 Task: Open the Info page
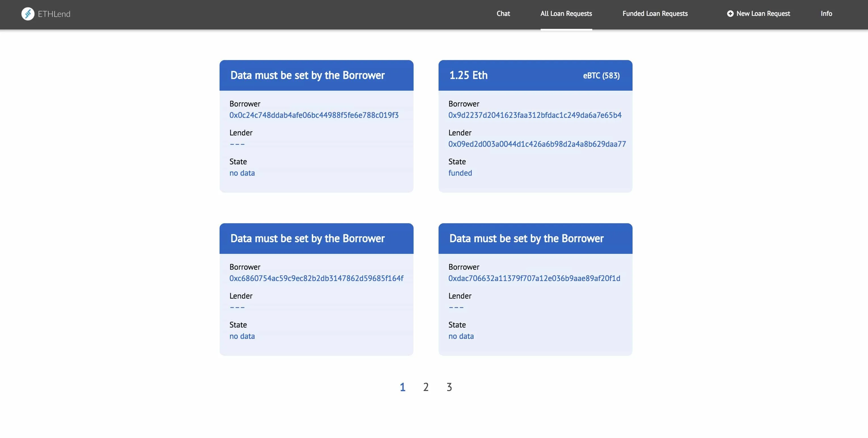(826, 14)
